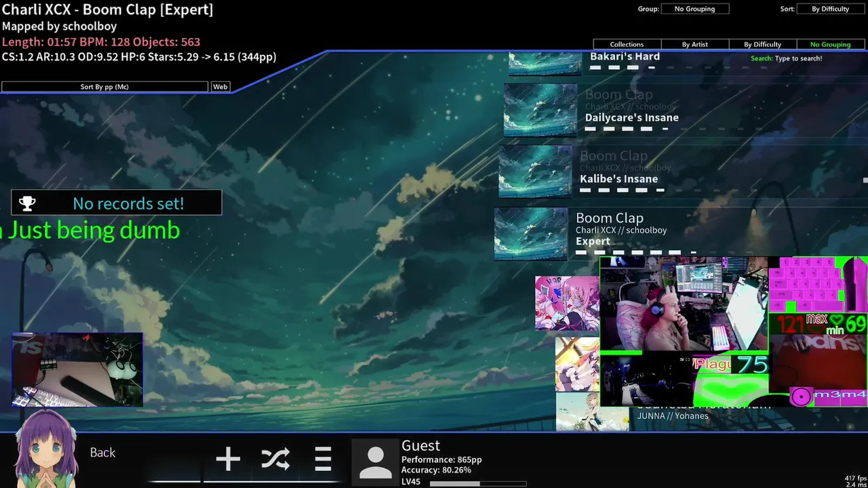This screenshot has height=488, width=868.
Task: Click Kalibe's Insane beatmap thumbnail
Action: [536, 171]
